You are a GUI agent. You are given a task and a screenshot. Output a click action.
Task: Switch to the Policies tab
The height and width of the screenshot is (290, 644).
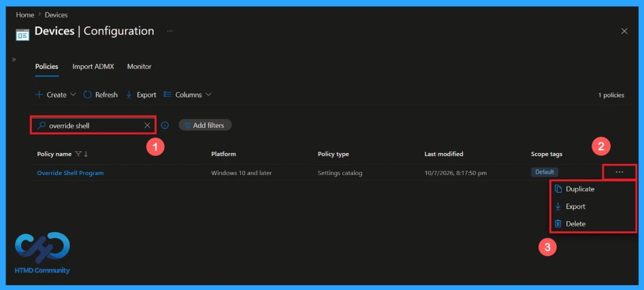click(47, 67)
